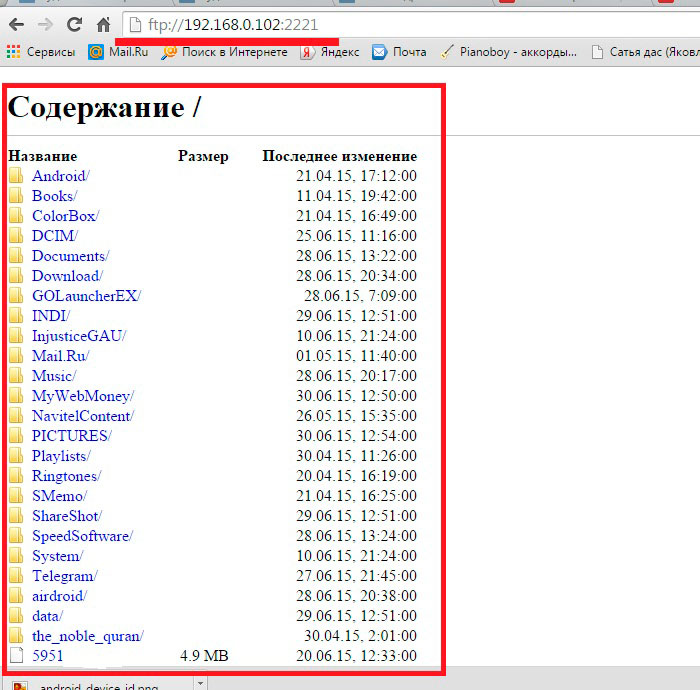
Task: Click the Mail.Ru bookmark @ icon
Action: [96, 52]
